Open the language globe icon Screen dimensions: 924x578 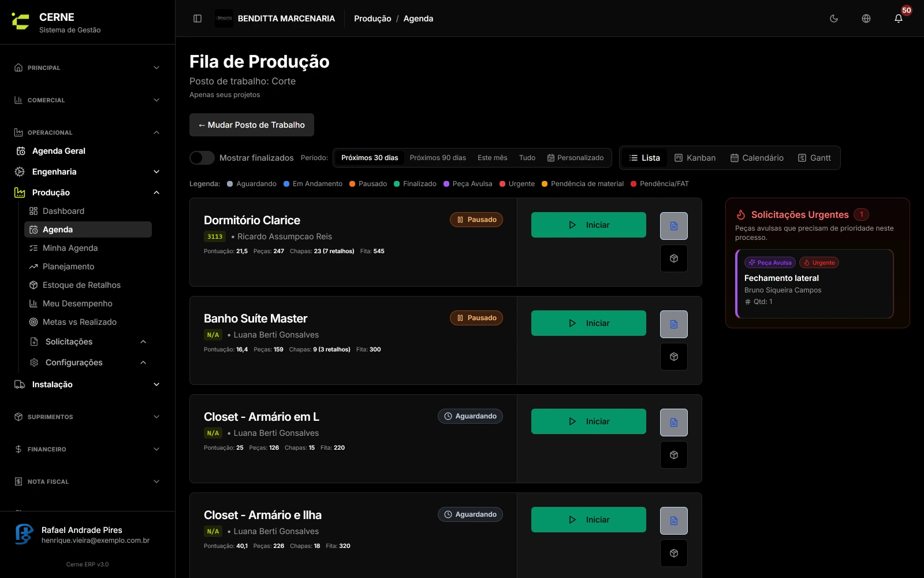tap(866, 18)
